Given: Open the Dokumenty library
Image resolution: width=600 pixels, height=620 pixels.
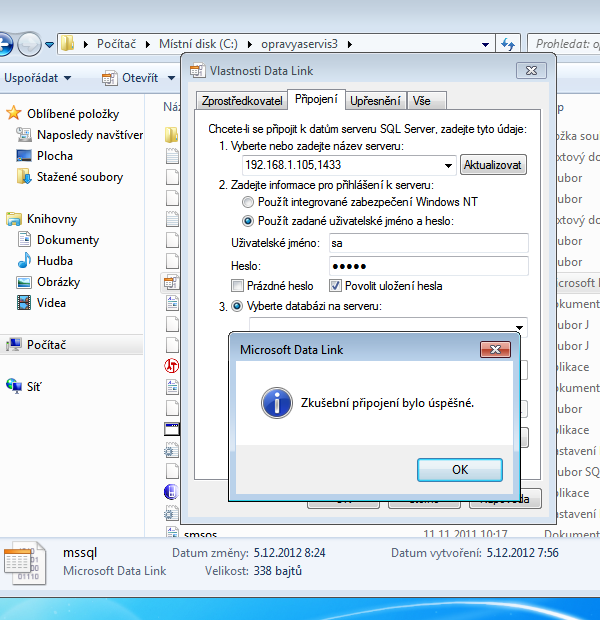Looking at the screenshot, I should (x=58, y=240).
